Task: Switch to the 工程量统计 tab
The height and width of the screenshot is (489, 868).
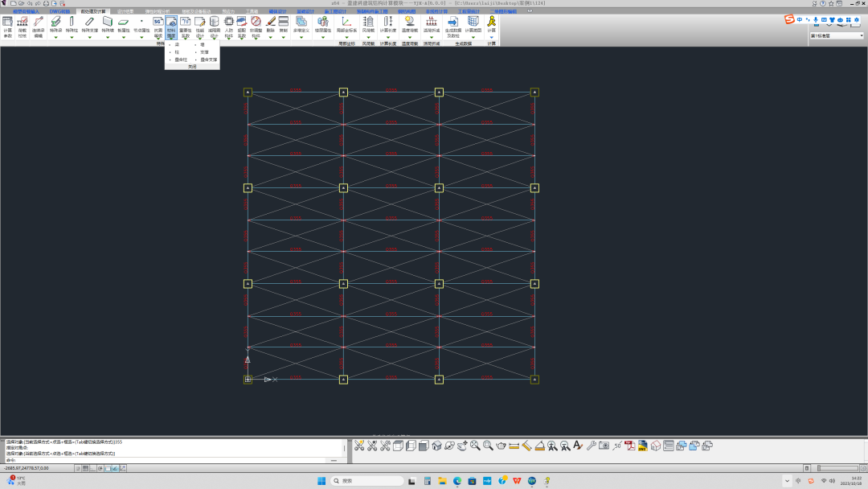Action: (469, 11)
